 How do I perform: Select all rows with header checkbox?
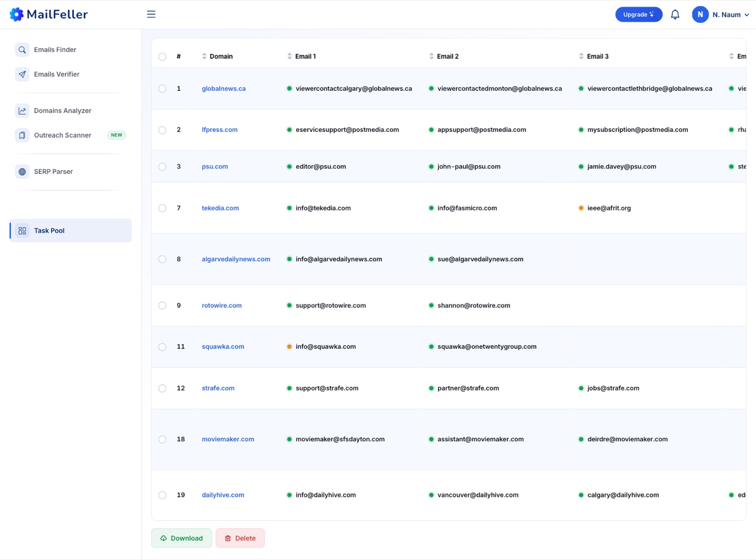163,57
